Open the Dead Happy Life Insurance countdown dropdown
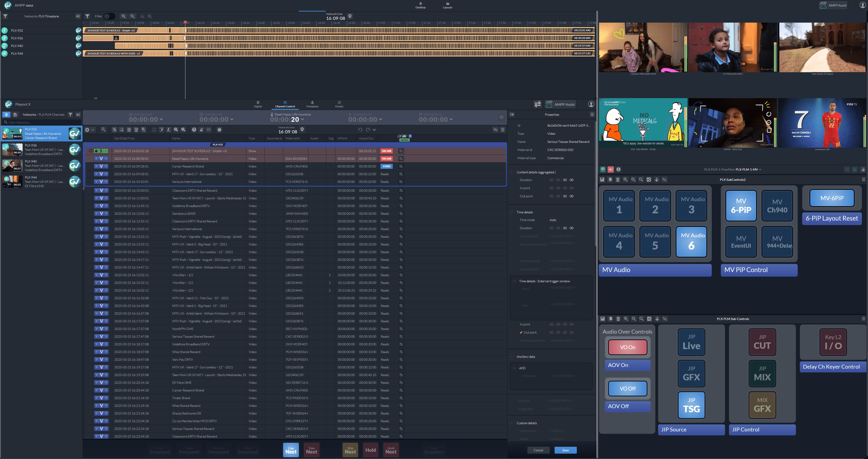This screenshot has width=868, height=459. click(x=302, y=119)
